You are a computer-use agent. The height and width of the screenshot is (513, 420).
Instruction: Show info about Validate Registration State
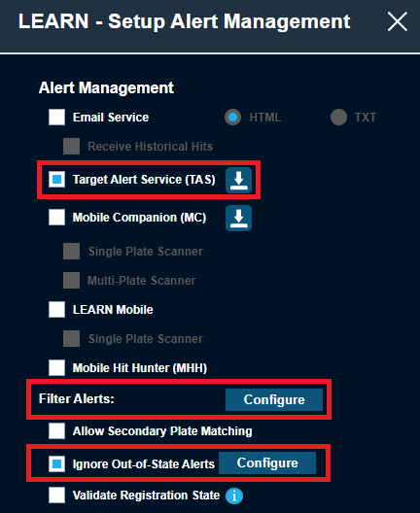234,496
